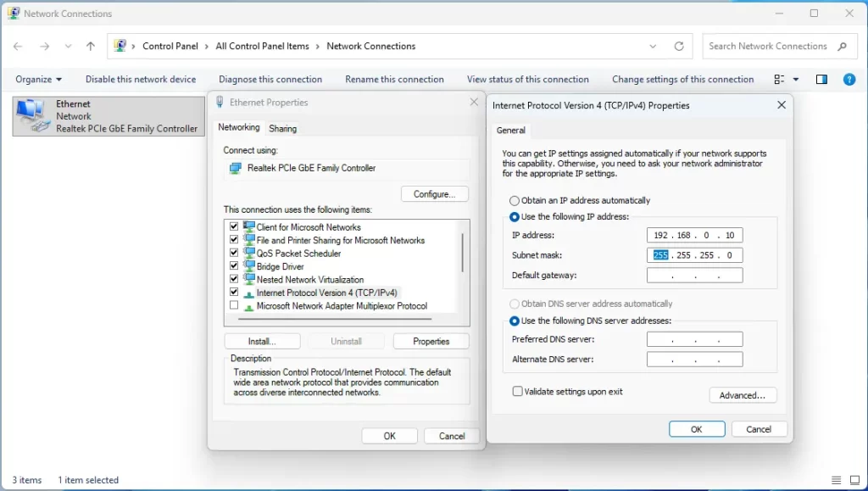Switch to the Networking tab

coord(238,127)
